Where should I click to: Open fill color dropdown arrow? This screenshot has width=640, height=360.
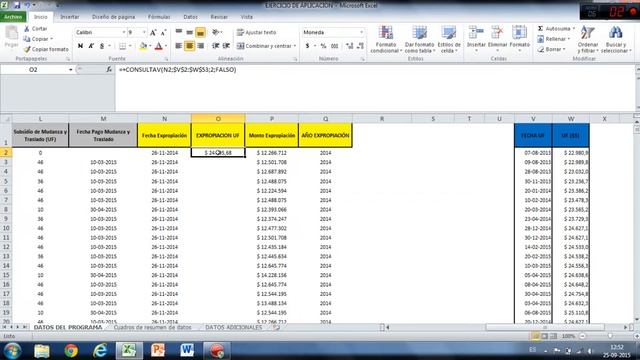point(150,46)
